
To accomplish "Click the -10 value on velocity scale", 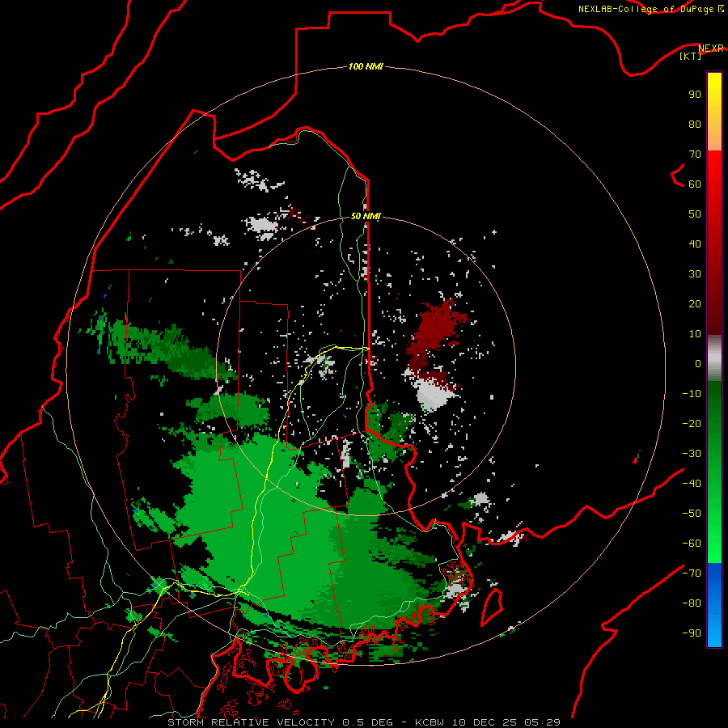I will coord(692,394).
